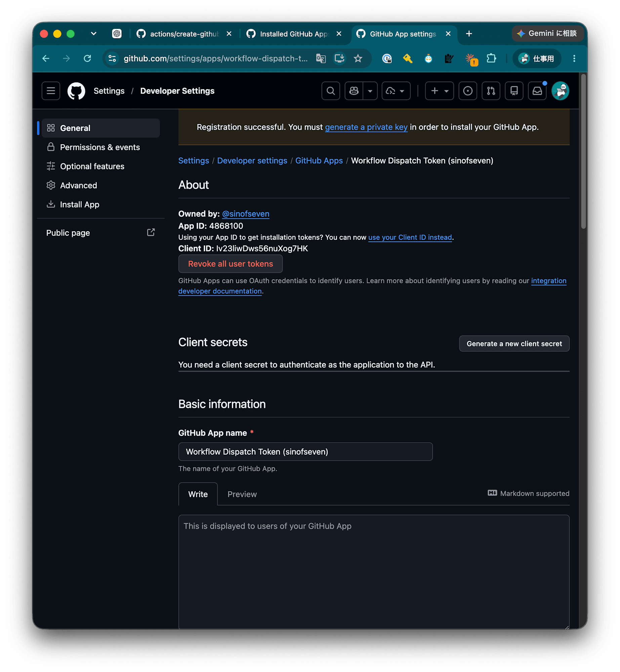Image resolution: width=620 pixels, height=672 pixels.
Task: Open the agent tasks cloud dropdown
Action: click(396, 91)
